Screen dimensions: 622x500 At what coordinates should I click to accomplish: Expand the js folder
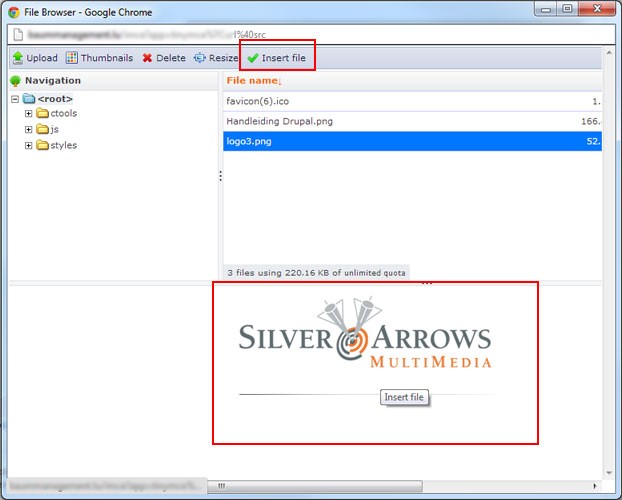point(29,129)
